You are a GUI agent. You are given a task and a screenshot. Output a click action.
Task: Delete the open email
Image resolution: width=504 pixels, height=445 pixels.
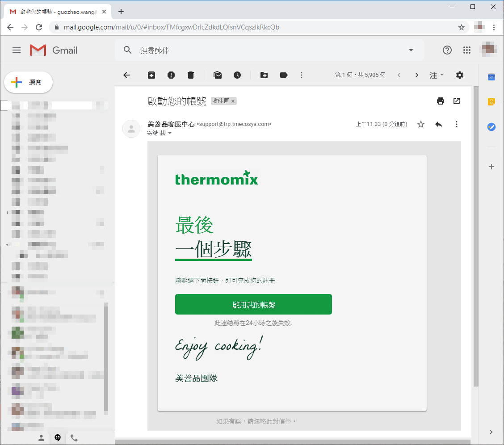pos(191,75)
